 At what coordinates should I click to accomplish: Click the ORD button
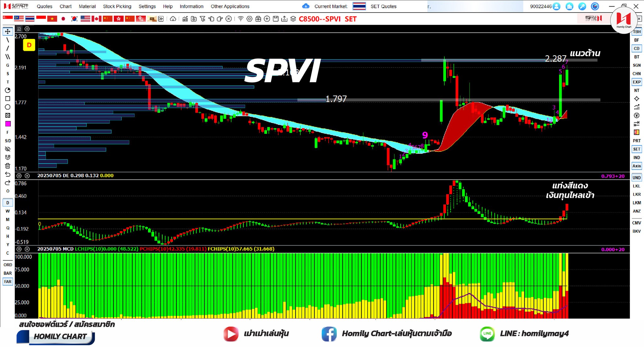click(8, 265)
